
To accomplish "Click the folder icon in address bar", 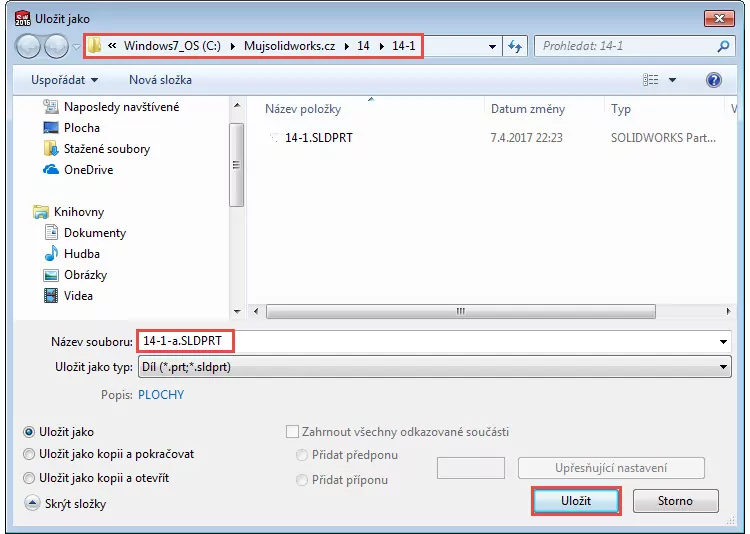I will click(x=95, y=46).
